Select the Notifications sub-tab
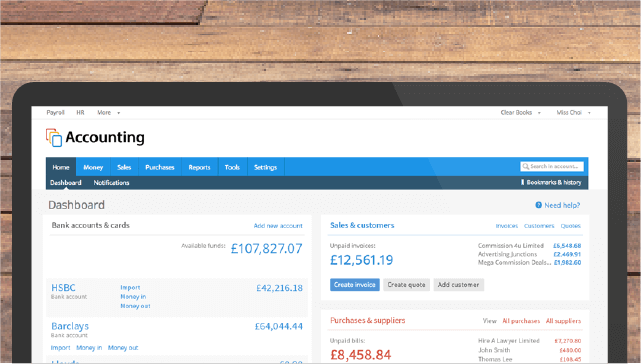 (111, 183)
